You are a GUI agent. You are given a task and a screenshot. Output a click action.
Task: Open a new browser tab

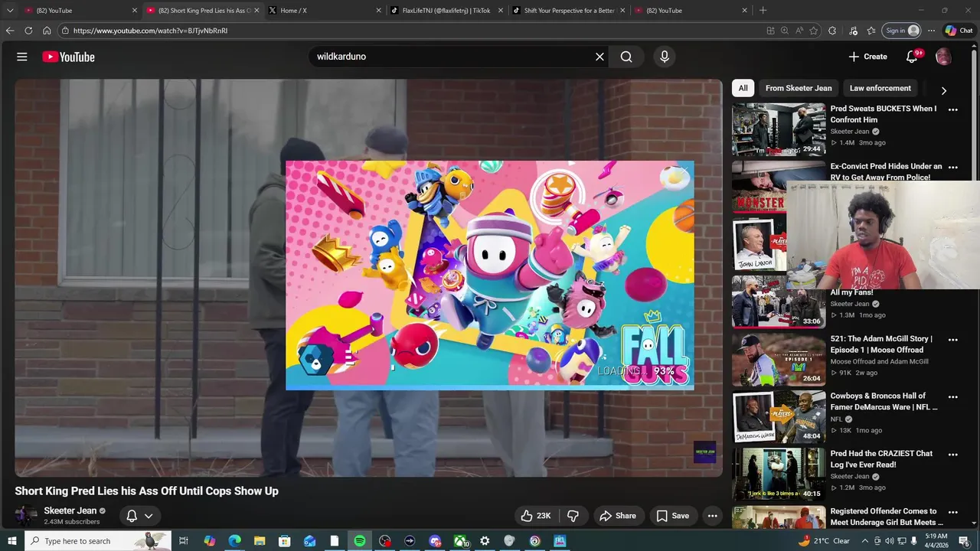click(x=763, y=11)
